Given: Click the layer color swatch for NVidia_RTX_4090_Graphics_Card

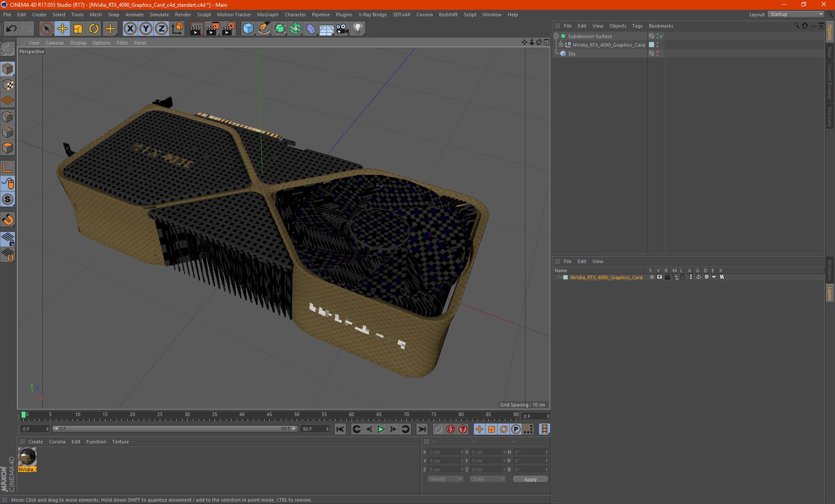Looking at the screenshot, I should (566, 278).
